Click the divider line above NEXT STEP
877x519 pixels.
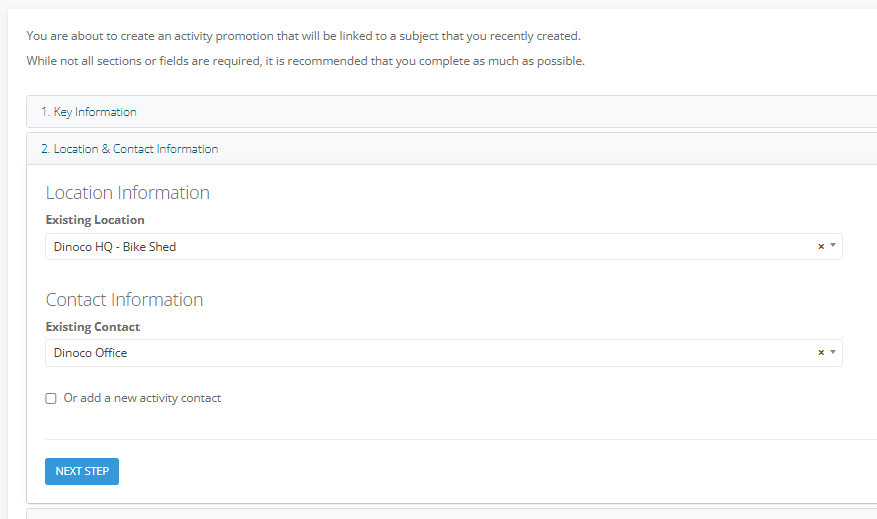(450, 439)
